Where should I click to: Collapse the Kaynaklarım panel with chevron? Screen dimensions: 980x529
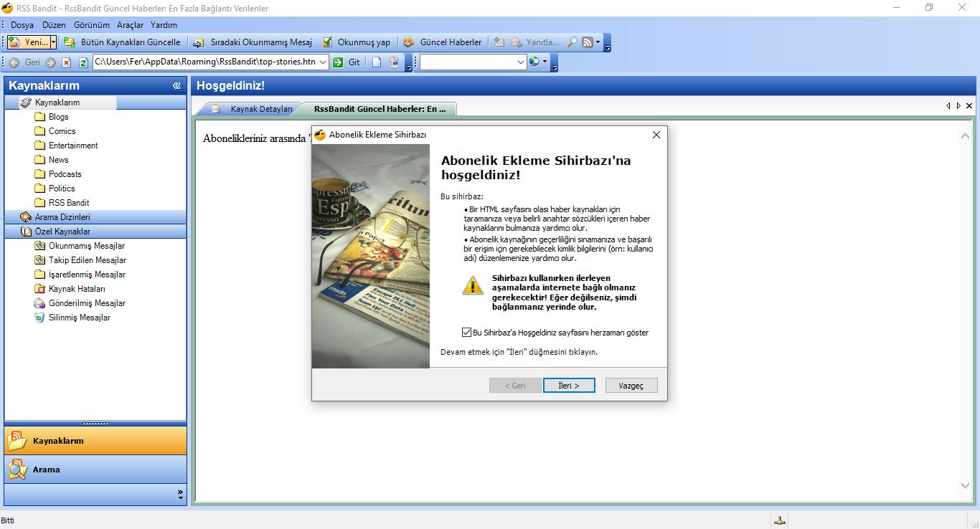tap(176, 86)
